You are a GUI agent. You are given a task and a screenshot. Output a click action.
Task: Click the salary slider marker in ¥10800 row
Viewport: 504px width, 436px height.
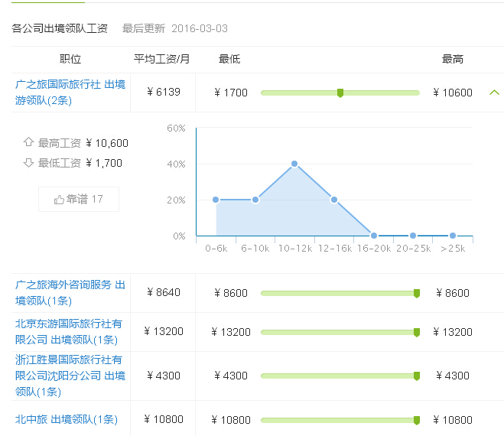(417, 420)
